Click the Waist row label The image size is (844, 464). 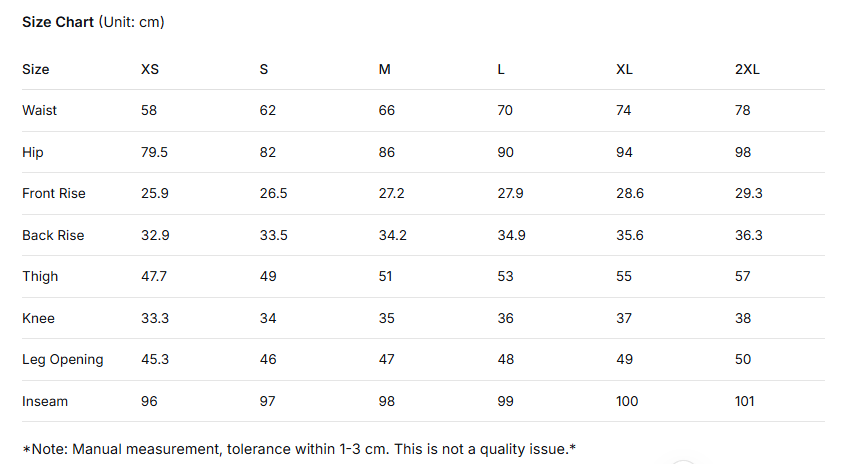(x=40, y=110)
